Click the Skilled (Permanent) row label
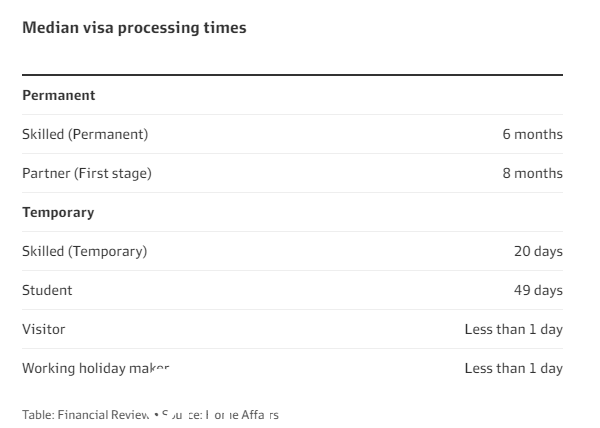Viewport: 600px width, 428px height. (85, 135)
